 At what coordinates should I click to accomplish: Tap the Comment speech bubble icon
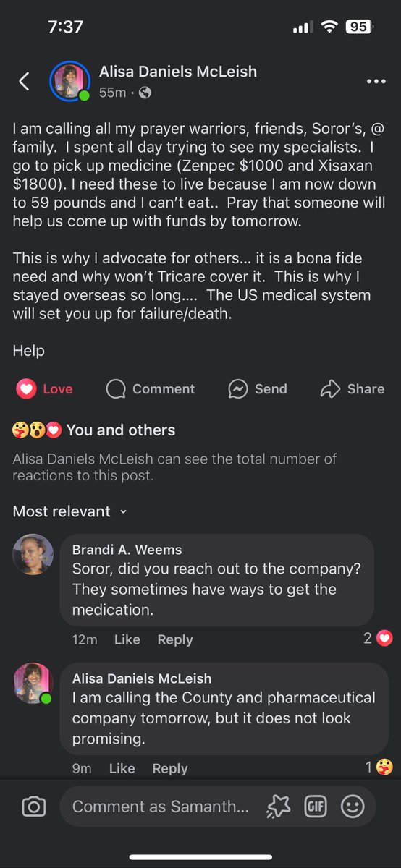[x=116, y=389]
